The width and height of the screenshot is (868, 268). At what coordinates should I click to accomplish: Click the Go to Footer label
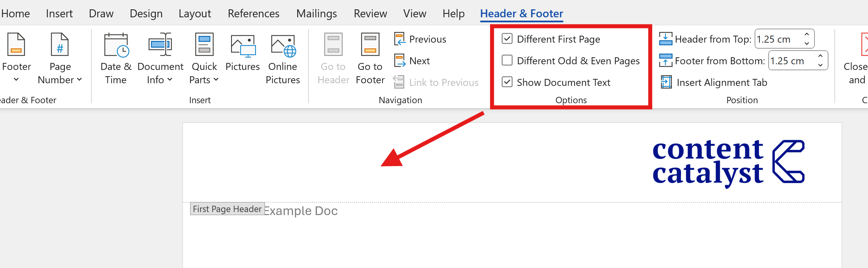370,73
